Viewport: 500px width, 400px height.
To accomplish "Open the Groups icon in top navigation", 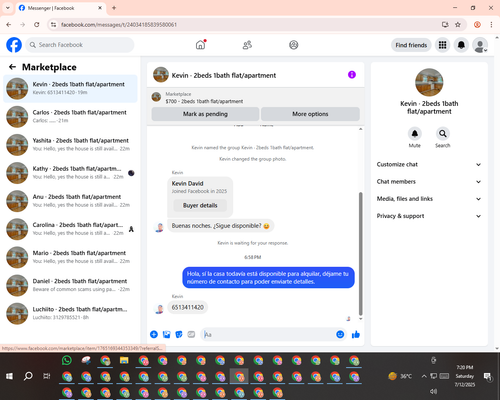I will pyautogui.click(x=294, y=45).
